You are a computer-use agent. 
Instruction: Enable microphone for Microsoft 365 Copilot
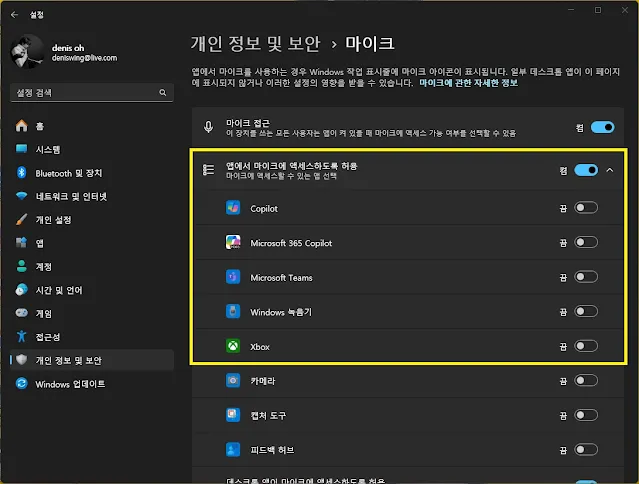(x=586, y=242)
